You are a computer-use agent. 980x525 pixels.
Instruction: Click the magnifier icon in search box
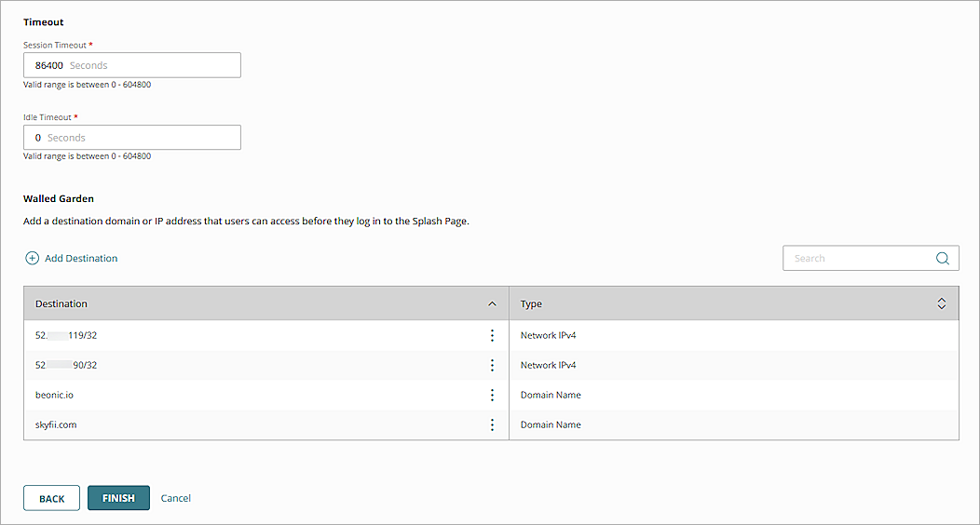pyautogui.click(x=942, y=259)
